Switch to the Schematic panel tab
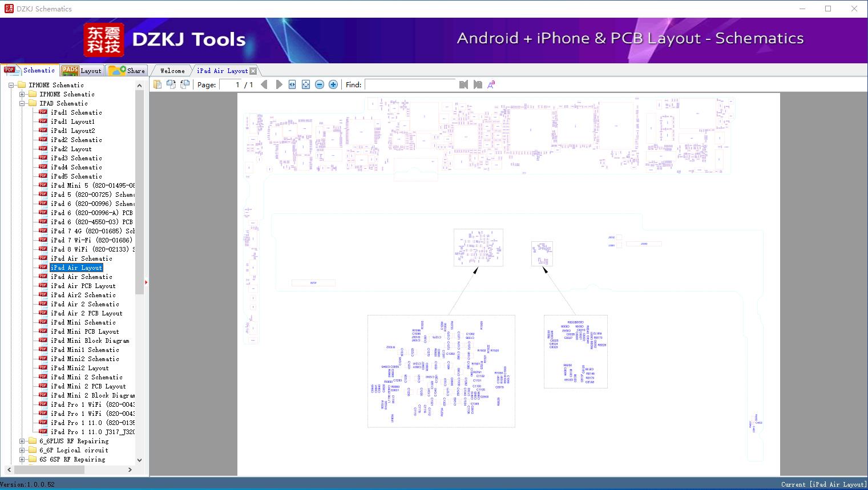Image resolution: width=868 pixels, height=490 pixels. (30, 70)
